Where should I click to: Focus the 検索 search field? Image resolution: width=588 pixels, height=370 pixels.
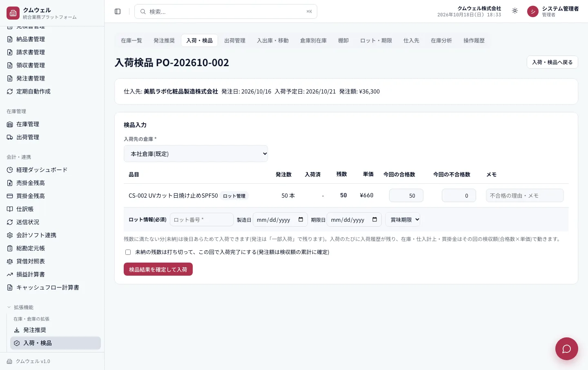pos(226,11)
